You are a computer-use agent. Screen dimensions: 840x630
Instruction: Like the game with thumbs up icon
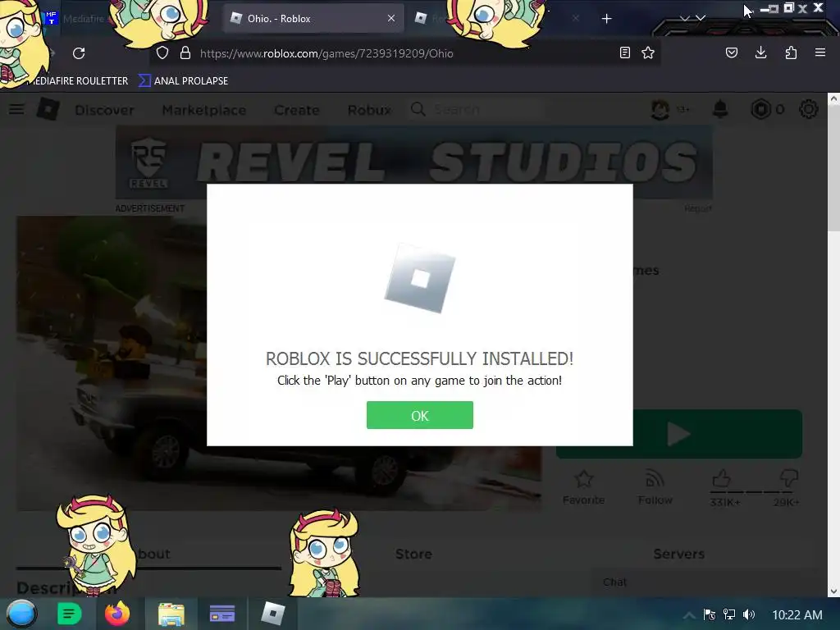pyautogui.click(x=722, y=478)
